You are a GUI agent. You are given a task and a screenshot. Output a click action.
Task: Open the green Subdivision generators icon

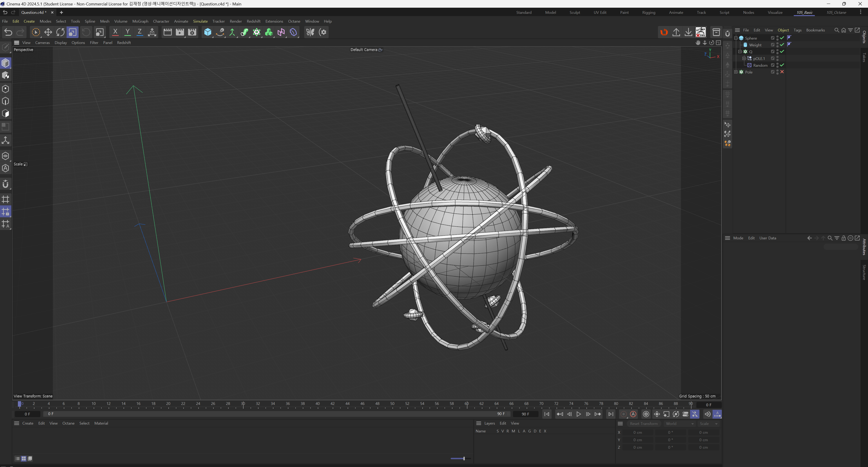coord(232,32)
